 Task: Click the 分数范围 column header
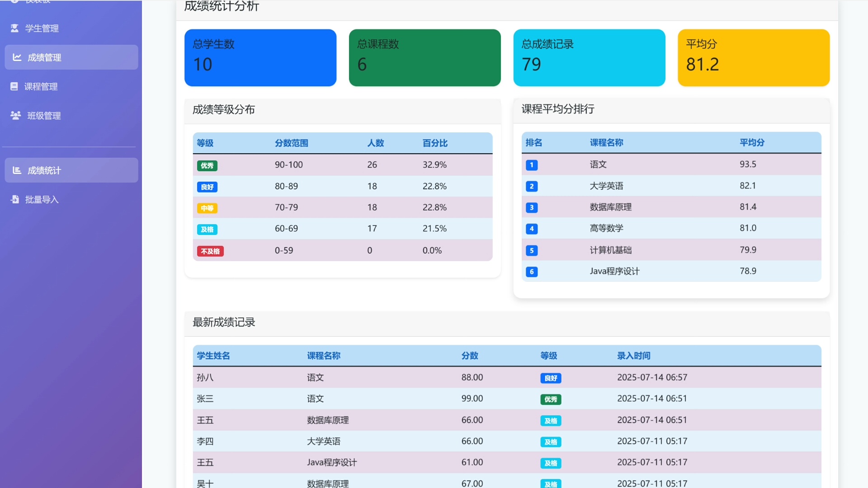(292, 143)
